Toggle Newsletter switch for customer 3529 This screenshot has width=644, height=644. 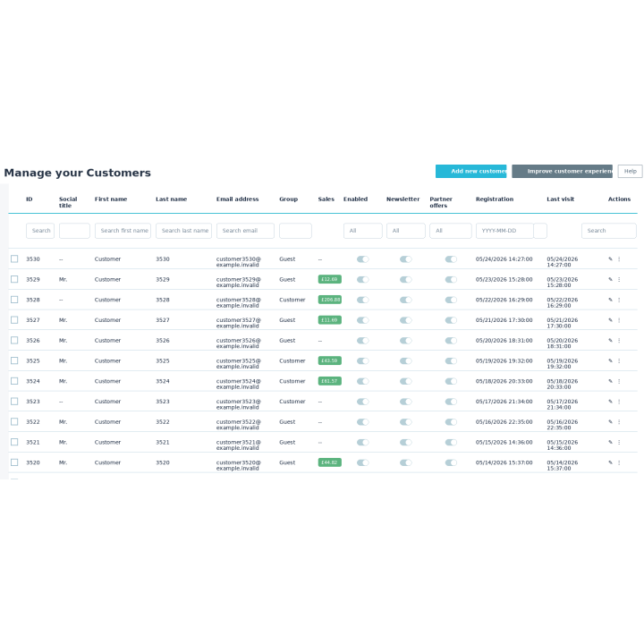(406, 280)
